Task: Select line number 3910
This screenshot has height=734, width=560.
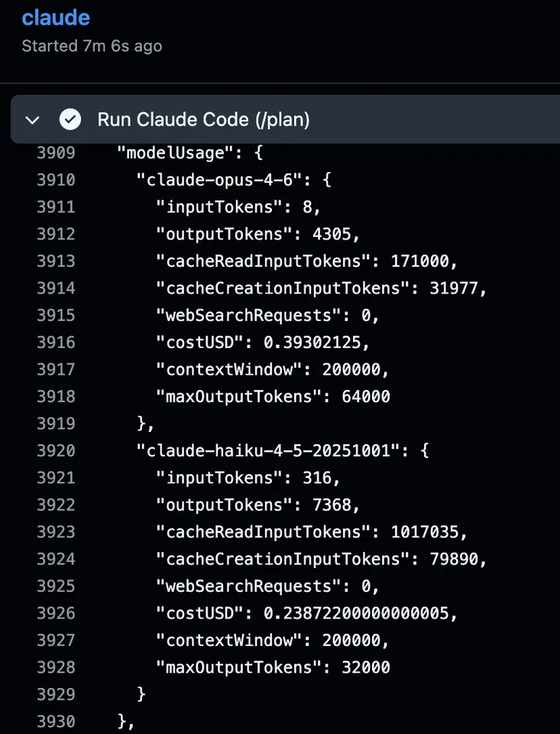Action: tap(56, 180)
